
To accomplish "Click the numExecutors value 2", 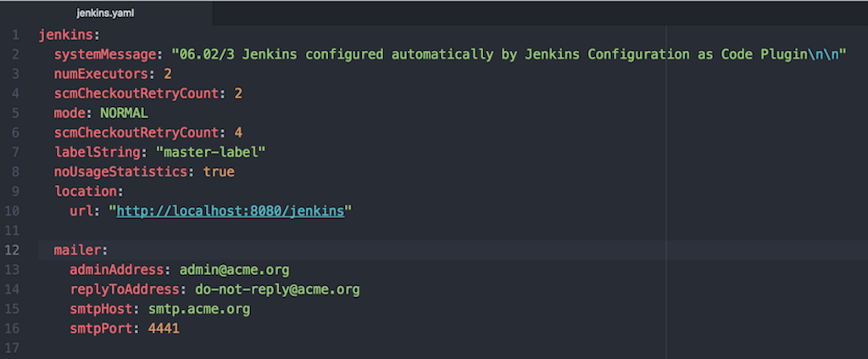I will click(x=168, y=75).
